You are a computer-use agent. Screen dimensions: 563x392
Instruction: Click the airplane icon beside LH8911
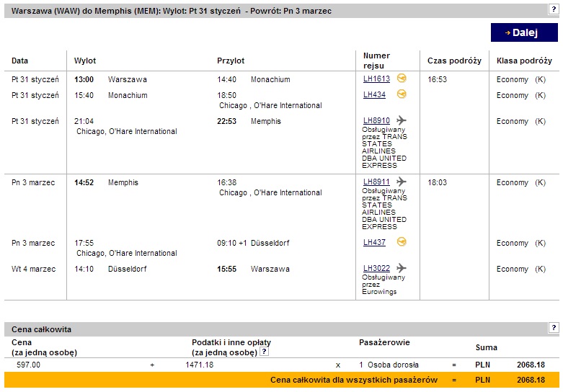coord(401,182)
